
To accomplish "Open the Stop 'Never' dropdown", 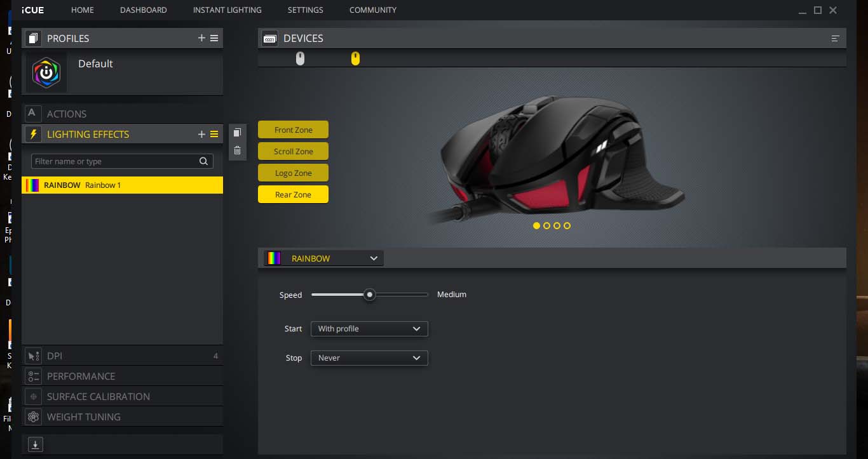I will tap(369, 358).
